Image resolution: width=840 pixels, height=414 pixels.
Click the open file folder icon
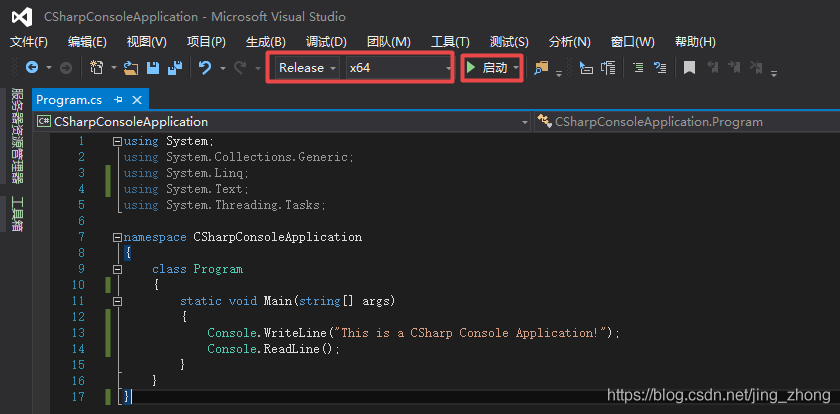tap(131, 68)
